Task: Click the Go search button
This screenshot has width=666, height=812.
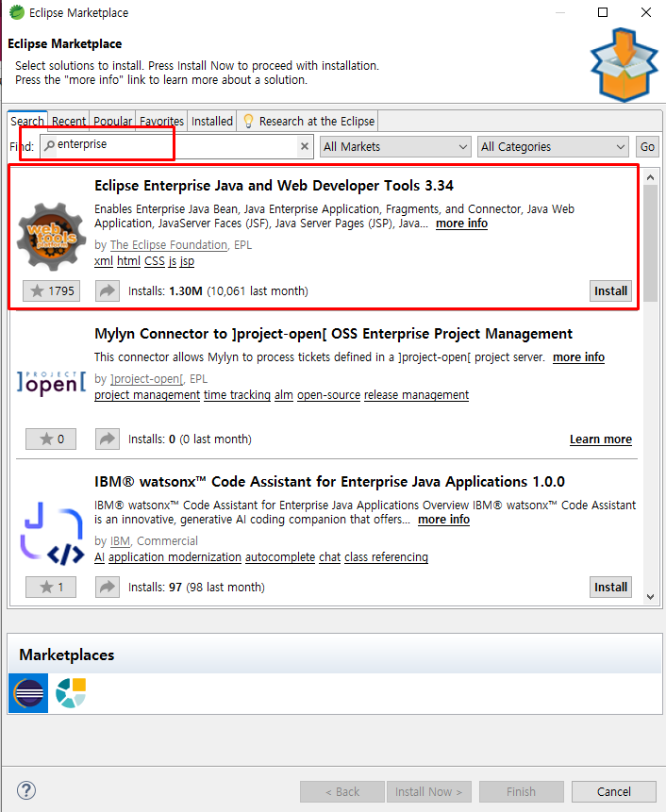Action: (647, 147)
